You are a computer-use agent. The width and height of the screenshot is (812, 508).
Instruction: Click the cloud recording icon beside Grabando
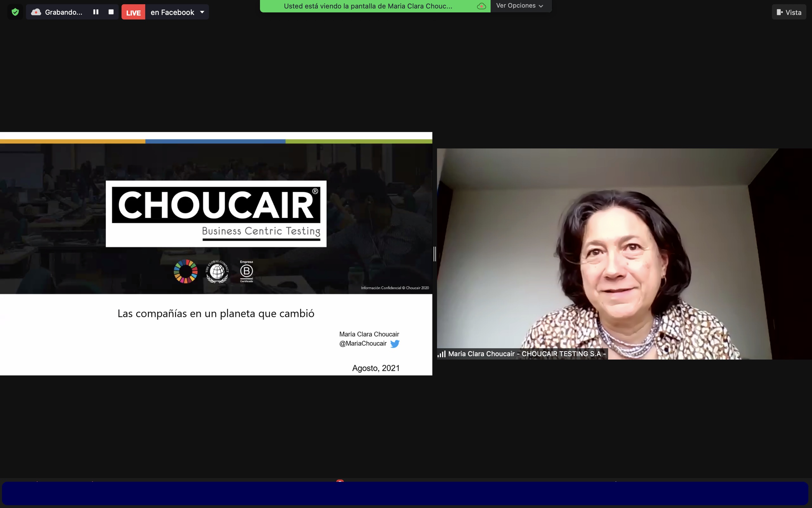click(x=36, y=12)
